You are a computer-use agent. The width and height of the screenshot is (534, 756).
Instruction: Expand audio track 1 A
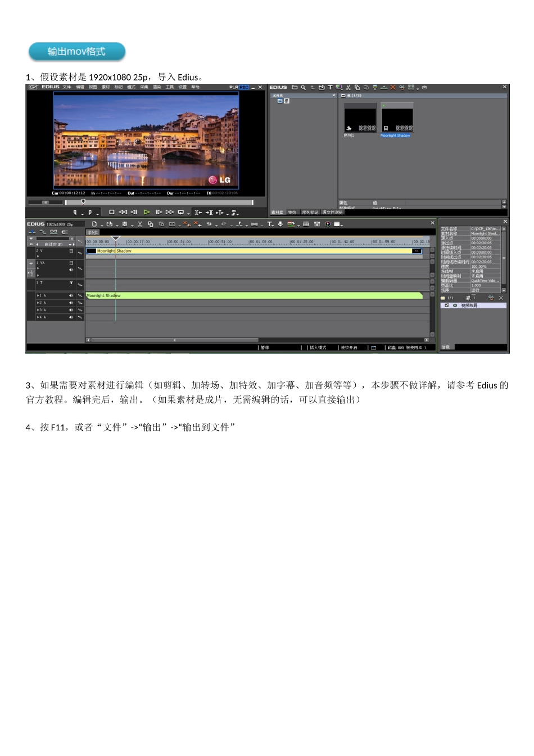[38, 295]
